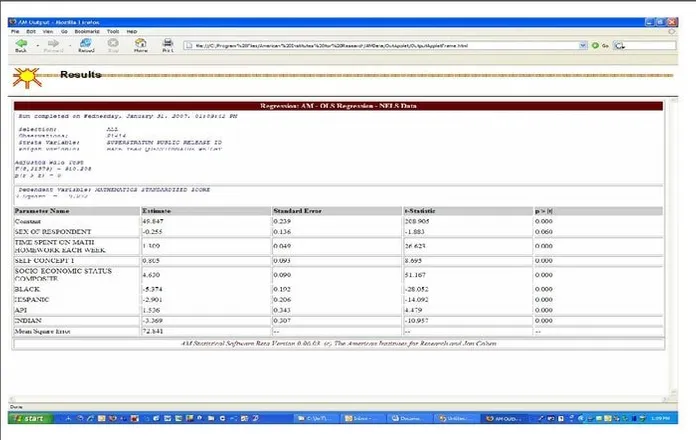The image size is (696, 440).
Task: Select the Mean Square Error row label
Action: 42,331
